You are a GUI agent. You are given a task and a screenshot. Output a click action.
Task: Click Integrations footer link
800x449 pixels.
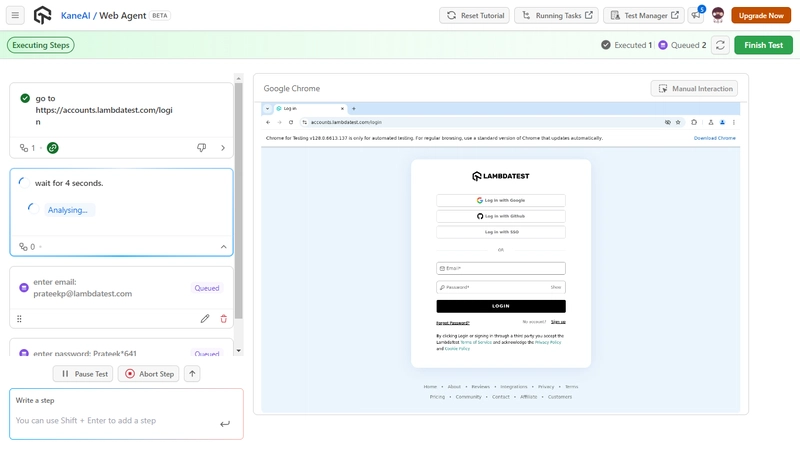tap(513, 387)
